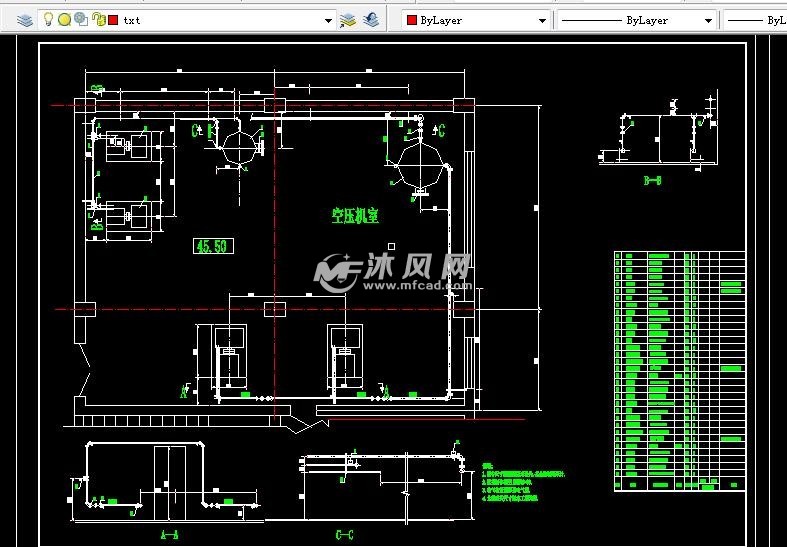This screenshot has width=787, height=547.
Task: Select the 45.50 elevation label box
Action: tap(213, 246)
